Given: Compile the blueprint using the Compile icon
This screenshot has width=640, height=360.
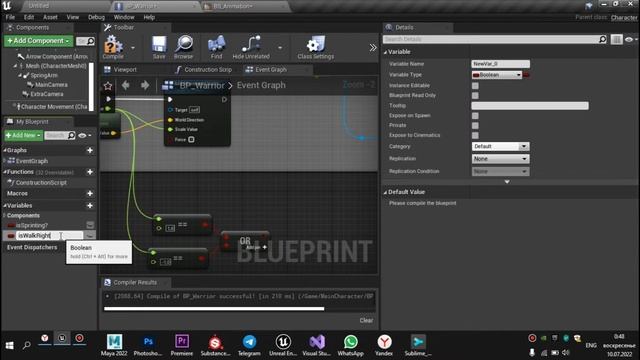Looking at the screenshot, I should point(113,47).
